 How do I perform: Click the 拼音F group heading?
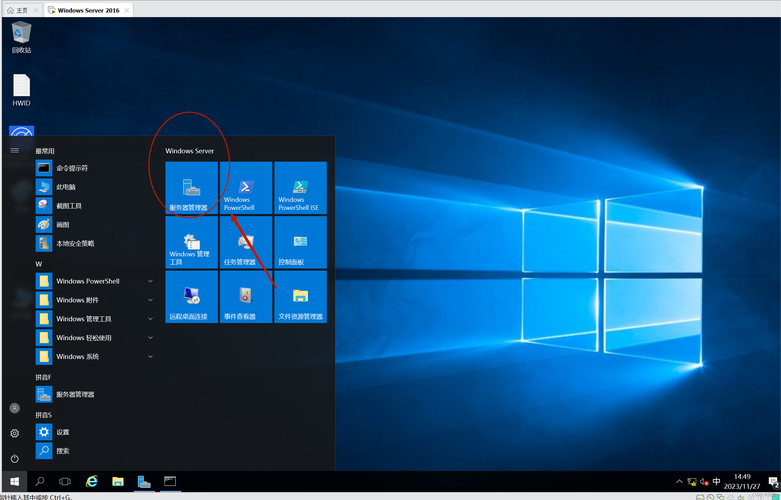[43, 377]
